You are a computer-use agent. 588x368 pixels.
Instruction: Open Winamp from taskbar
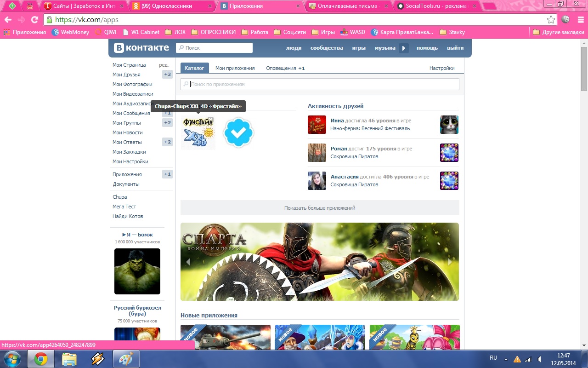[x=98, y=359]
